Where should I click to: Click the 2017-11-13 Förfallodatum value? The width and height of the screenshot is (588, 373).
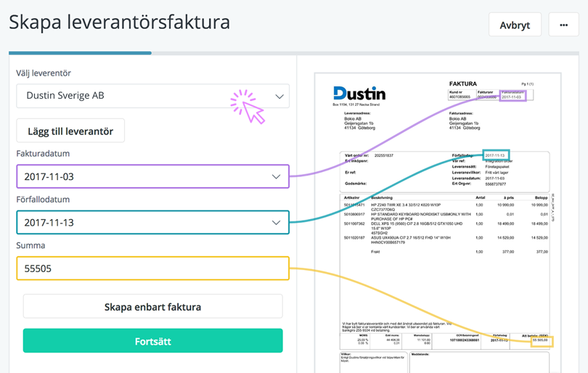pyautogui.click(x=49, y=223)
